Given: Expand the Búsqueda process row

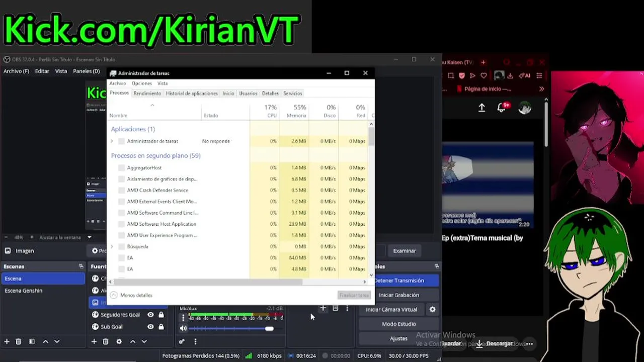Looking at the screenshot, I should point(112,247).
